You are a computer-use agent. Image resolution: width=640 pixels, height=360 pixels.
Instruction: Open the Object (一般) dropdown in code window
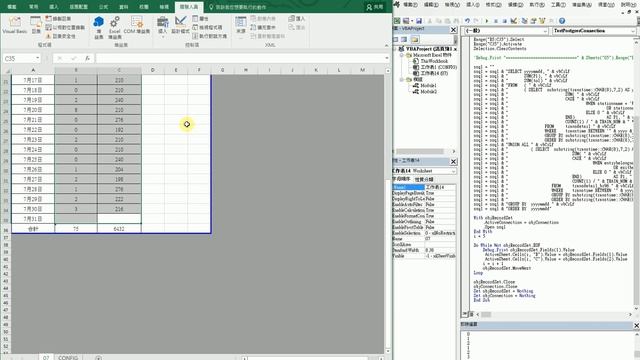545,31
